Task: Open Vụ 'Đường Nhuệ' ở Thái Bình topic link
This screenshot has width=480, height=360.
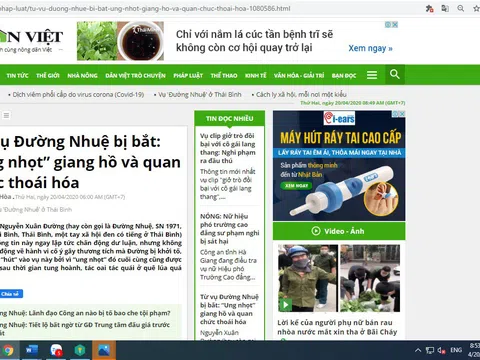Action: [x=200, y=94]
